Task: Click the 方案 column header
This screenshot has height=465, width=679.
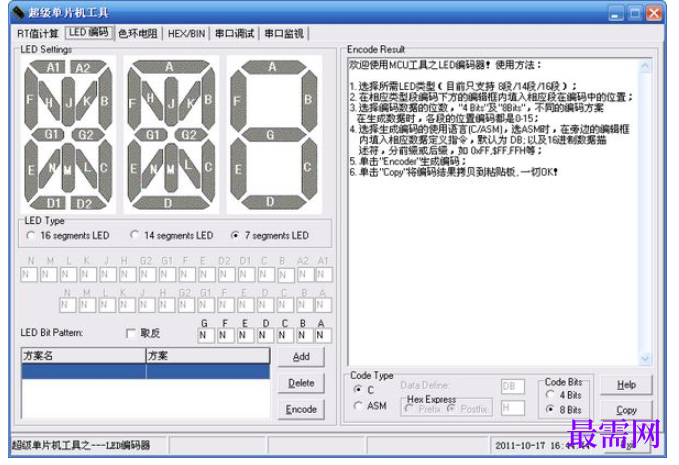Action: tap(208, 355)
